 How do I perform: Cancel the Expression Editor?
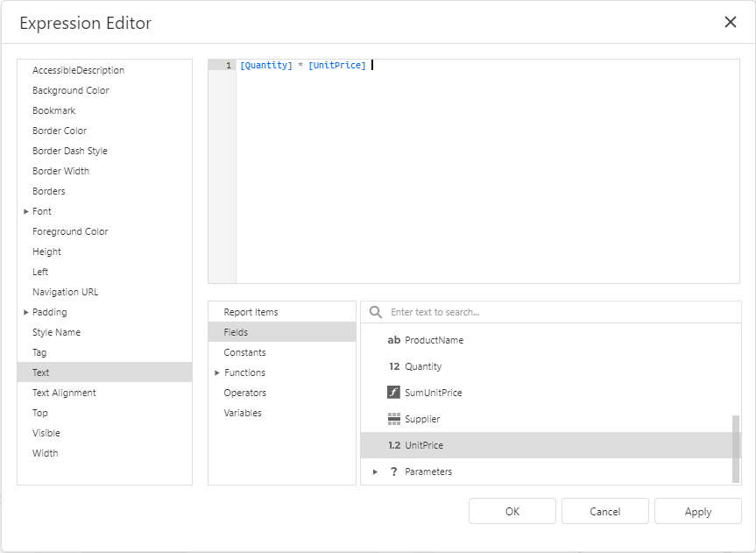(604, 511)
